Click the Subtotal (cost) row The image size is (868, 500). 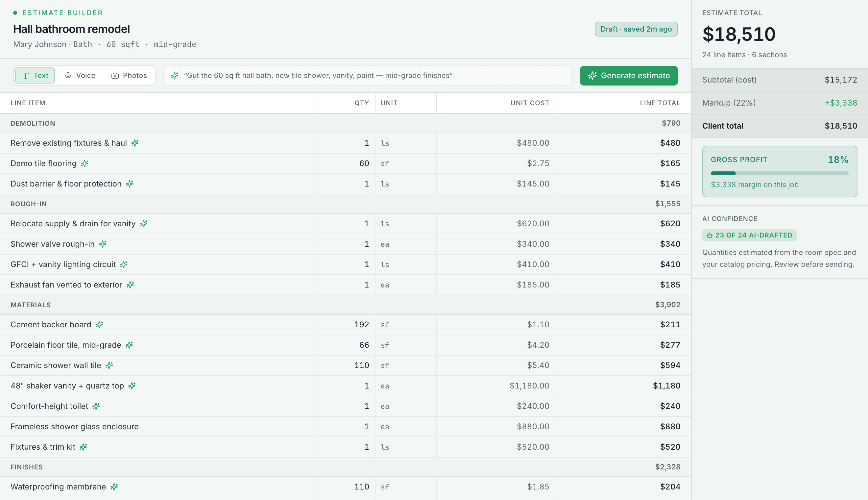click(780, 80)
